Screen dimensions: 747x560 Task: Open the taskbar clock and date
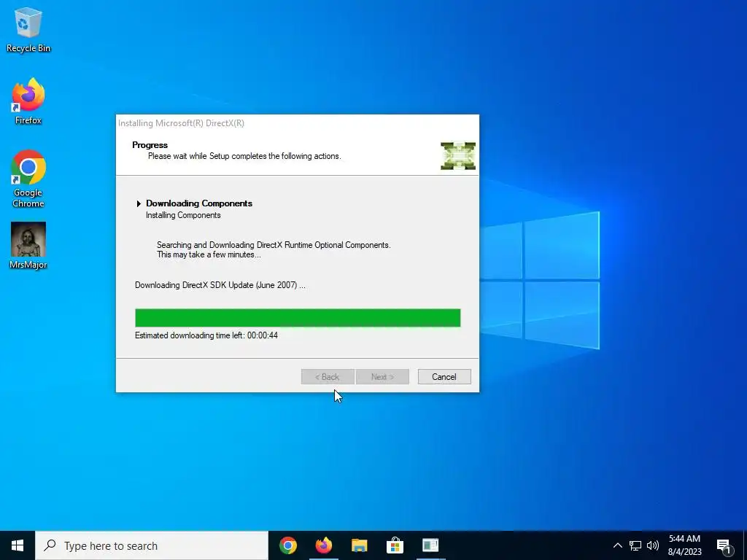[684, 545]
